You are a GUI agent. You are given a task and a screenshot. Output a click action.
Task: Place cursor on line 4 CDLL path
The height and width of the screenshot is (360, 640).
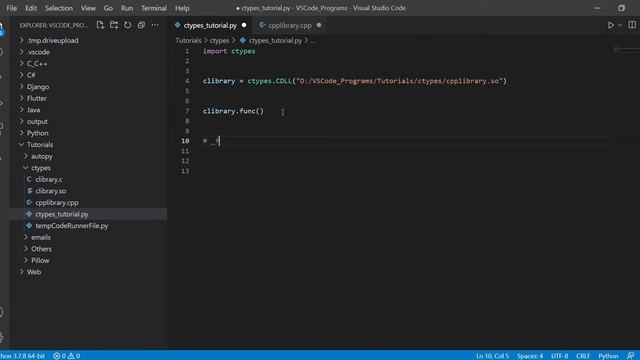[x=400, y=81]
